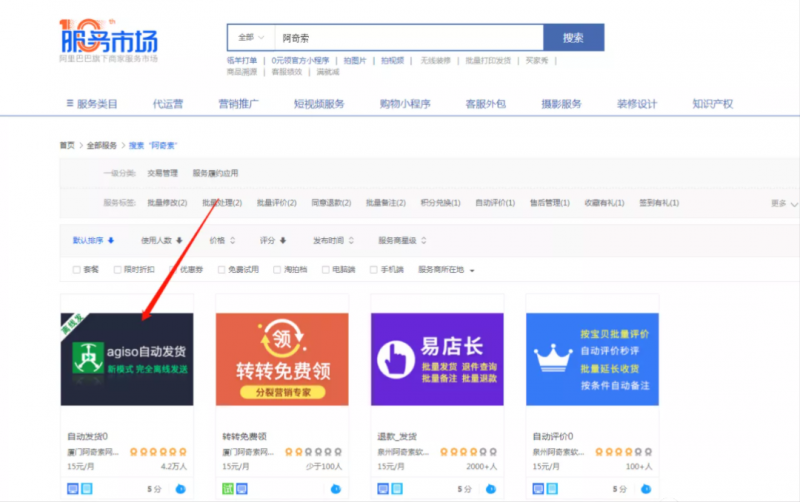This screenshot has width=800, height=502.
Task: Expand 更多 service tags
Action: (783, 203)
